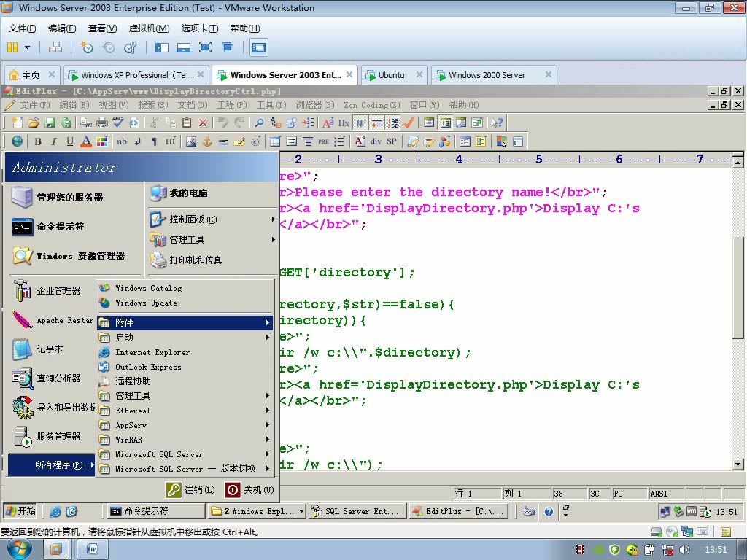Click 关机 shut down button
The image size is (747, 560).
coord(249,489)
